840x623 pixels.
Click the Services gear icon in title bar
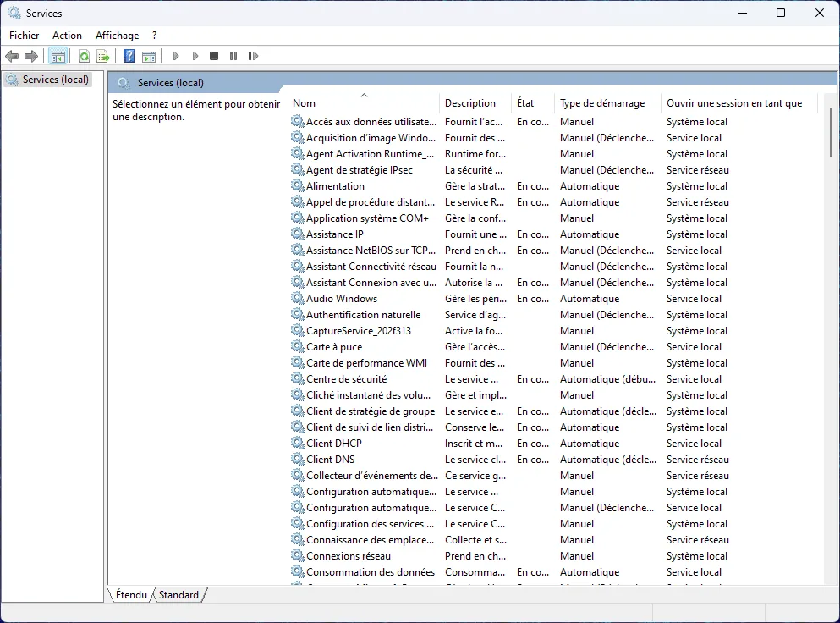(14, 13)
